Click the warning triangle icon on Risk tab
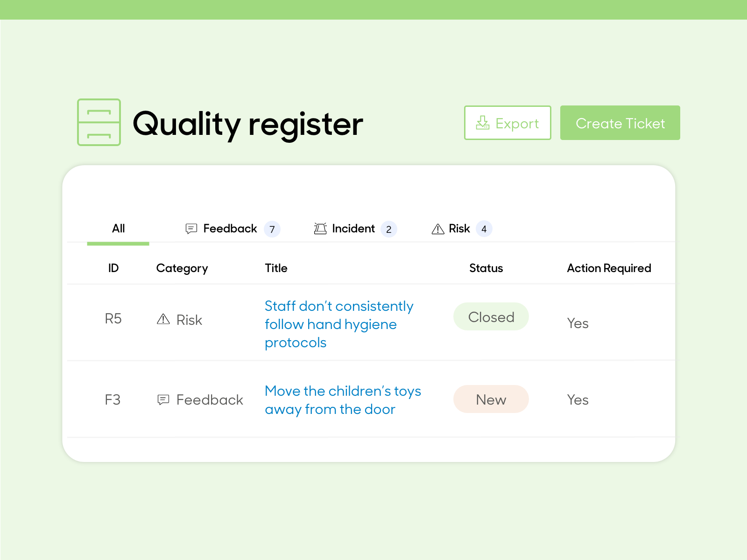 click(438, 229)
